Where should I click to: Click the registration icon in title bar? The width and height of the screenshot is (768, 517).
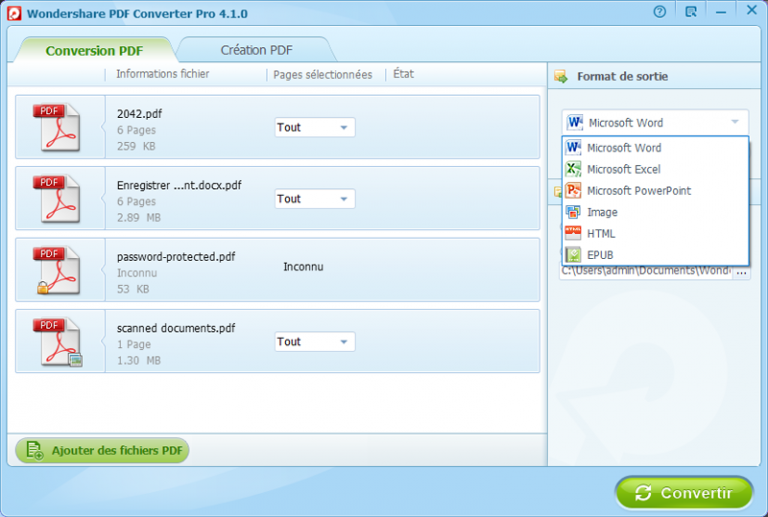(690, 12)
